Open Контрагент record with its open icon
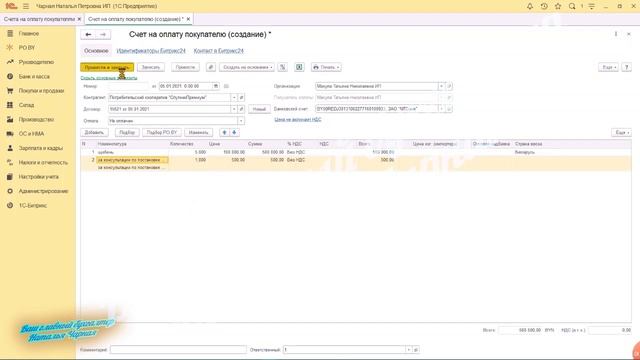 tap(241, 98)
